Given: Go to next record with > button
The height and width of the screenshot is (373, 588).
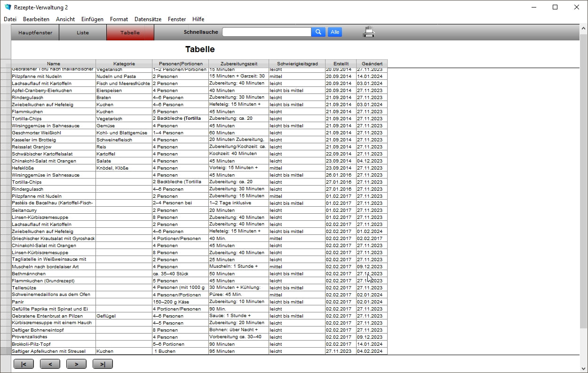Looking at the screenshot, I should (76, 364).
